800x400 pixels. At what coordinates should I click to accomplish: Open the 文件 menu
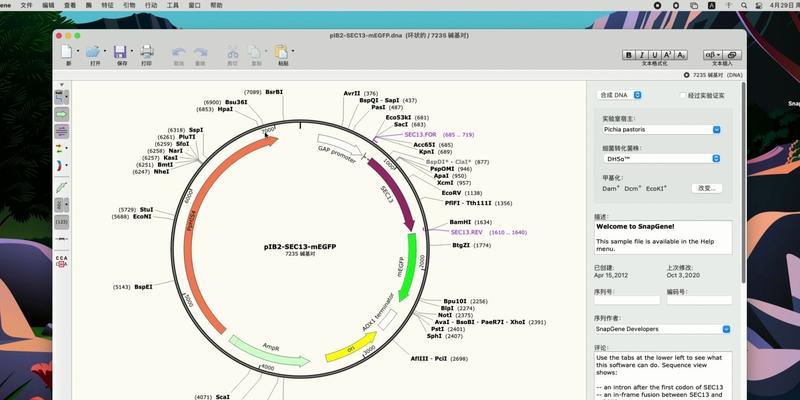click(26, 5)
